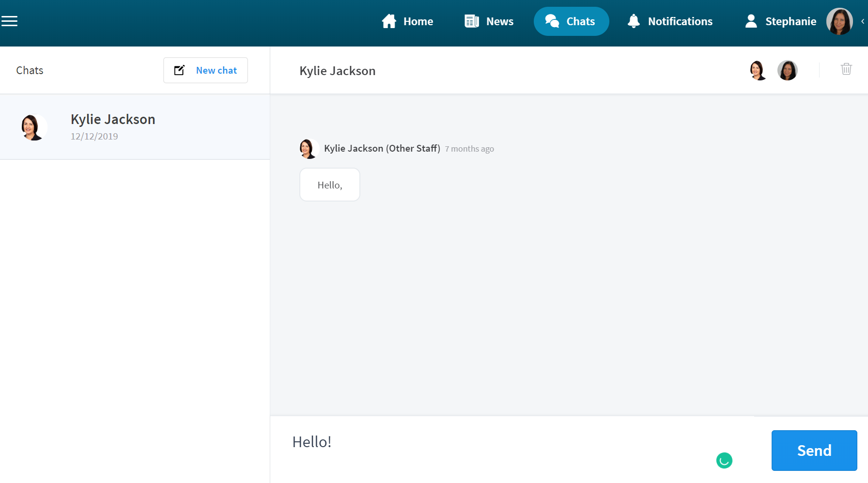Select the Chats tab

(x=571, y=21)
